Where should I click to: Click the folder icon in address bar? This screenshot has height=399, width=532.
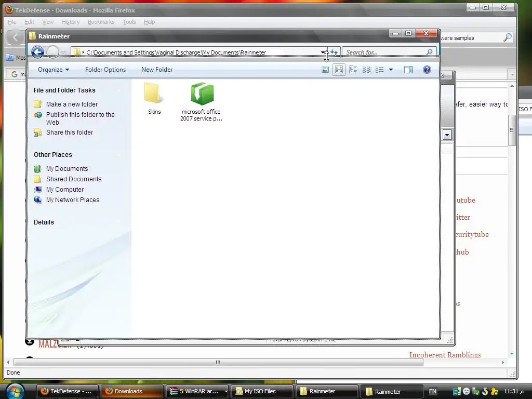77,52
